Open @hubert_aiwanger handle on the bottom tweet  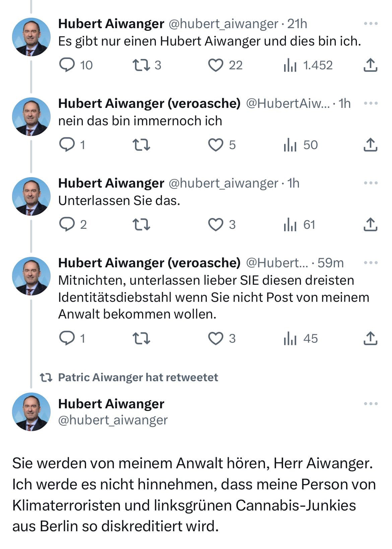113,420
